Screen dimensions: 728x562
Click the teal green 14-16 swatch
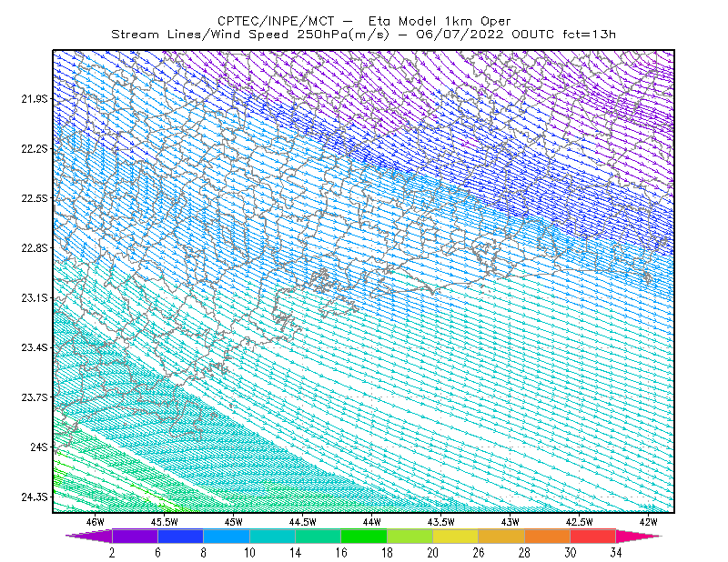tap(318, 536)
